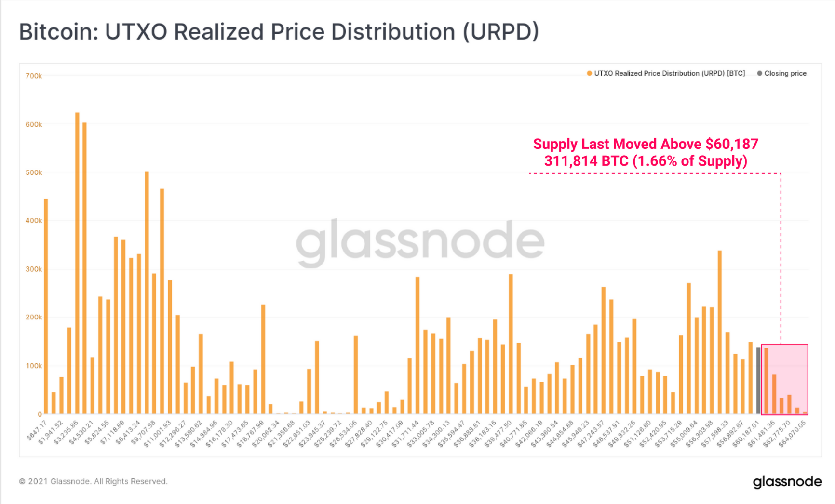Click the chart title Bitcoin: UTXO Realized Price Distribution

click(279, 32)
